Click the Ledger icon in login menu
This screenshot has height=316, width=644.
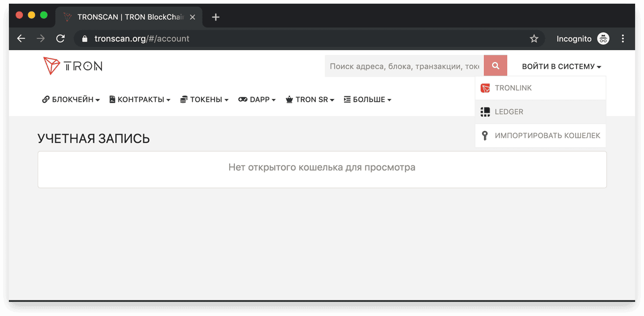tap(485, 112)
